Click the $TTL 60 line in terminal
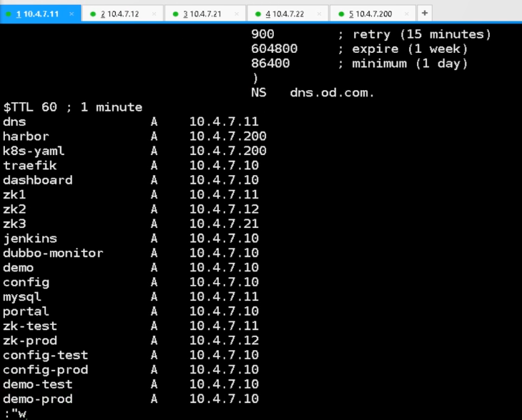522x420 pixels. 73,107
